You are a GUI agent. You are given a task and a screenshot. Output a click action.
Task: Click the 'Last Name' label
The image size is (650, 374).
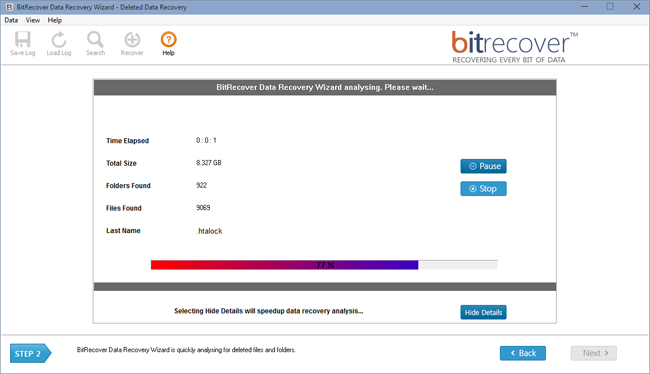[x=123, y=231]
